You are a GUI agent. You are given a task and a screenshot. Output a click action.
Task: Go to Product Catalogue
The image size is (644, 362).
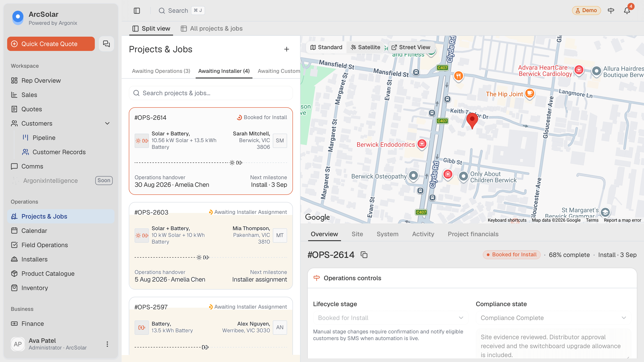coord(61,274)
